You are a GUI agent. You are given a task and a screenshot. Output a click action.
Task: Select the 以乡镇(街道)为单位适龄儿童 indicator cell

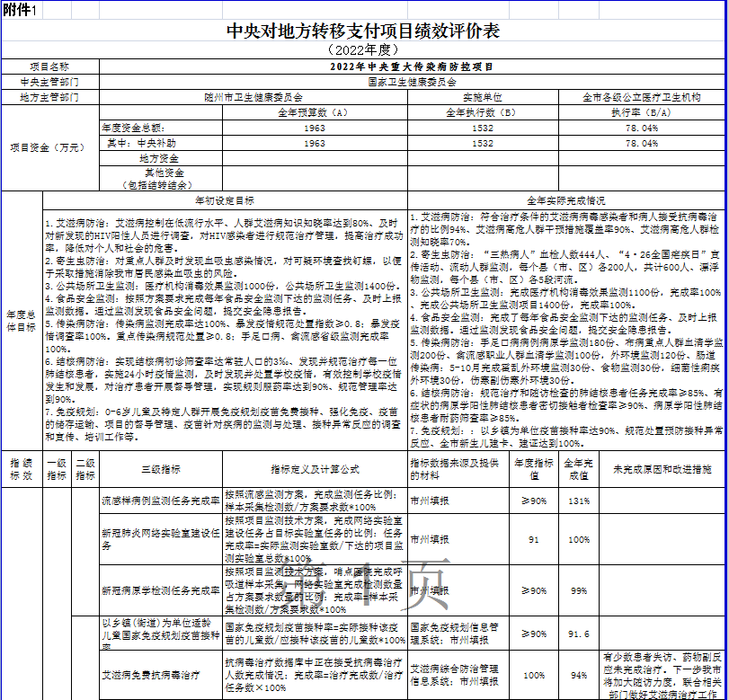161,634
